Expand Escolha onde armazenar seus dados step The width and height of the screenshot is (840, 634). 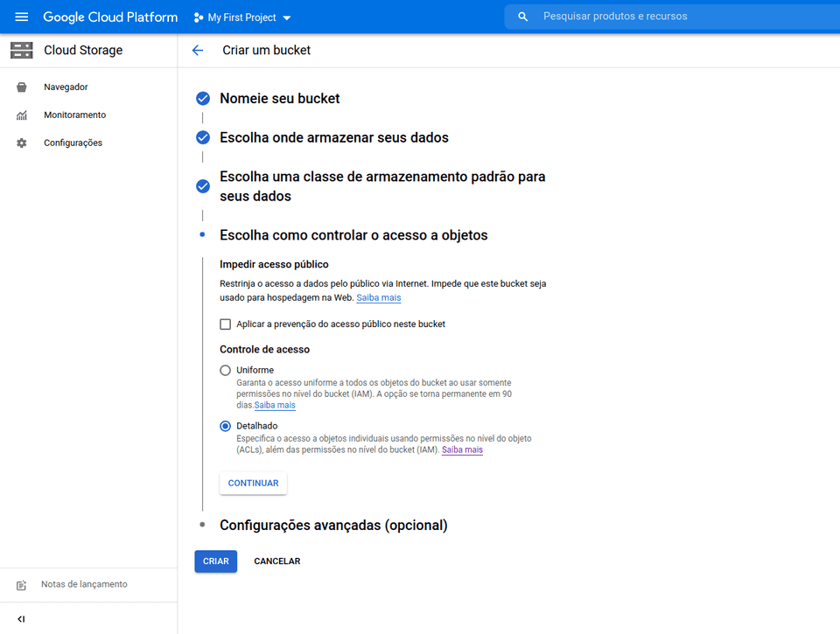[x=334, y=138]
